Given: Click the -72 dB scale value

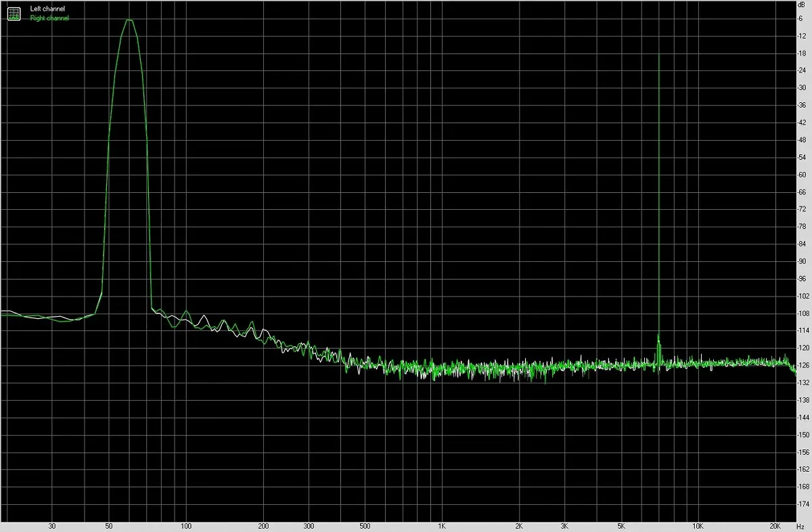Looking at the screenshot, I should coord(803,209).
